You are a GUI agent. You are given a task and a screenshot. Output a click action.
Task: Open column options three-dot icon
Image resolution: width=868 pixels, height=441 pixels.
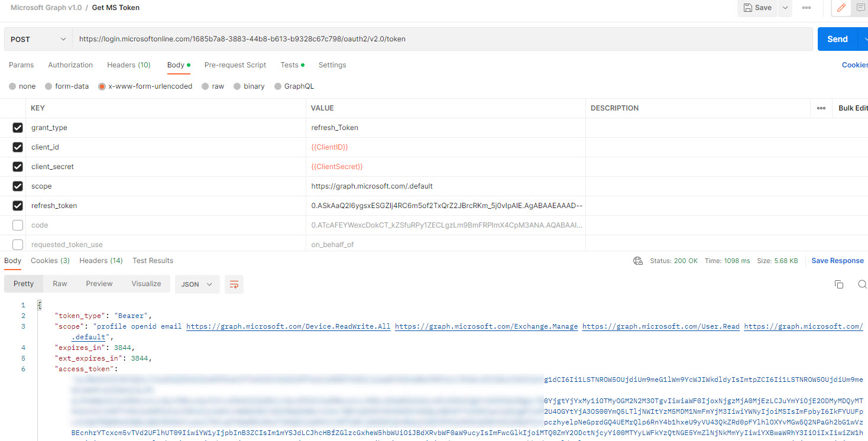[821, 108]
